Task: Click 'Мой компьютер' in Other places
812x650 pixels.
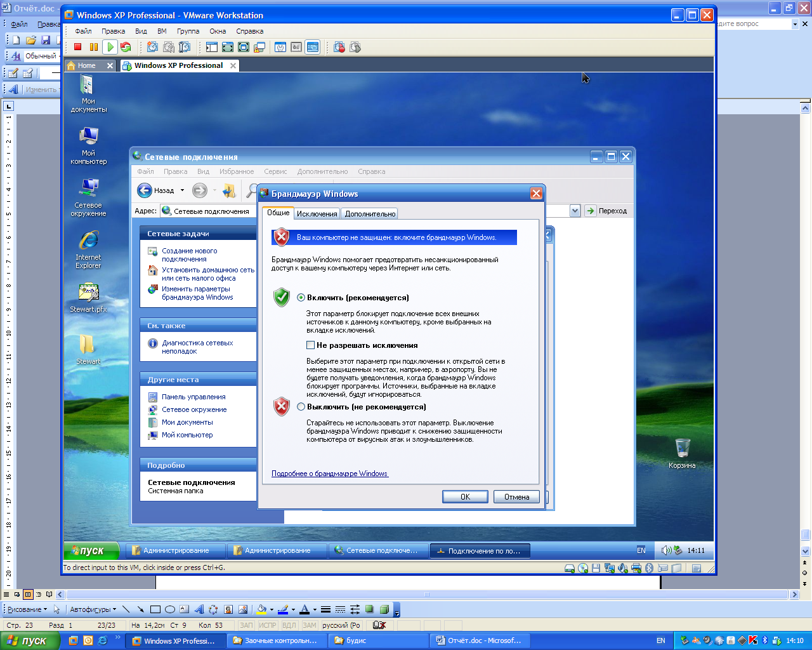Action: 187,435
